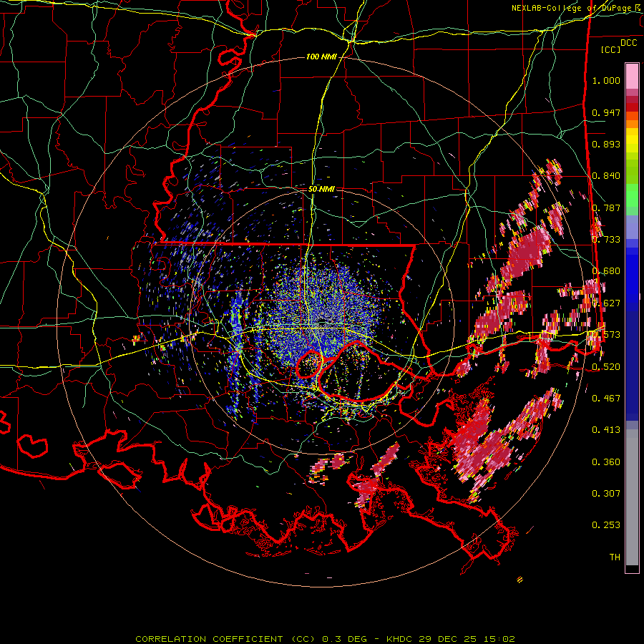Click the 0.680 legend value

606,271
